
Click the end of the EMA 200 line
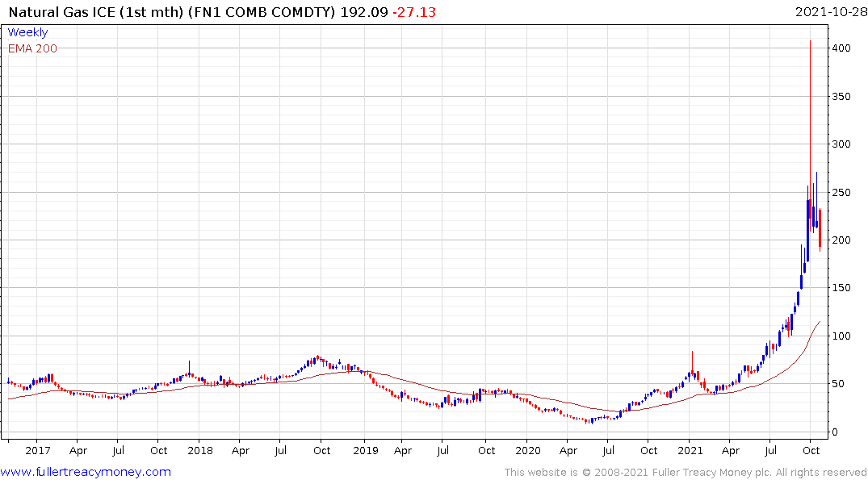pyautogui.click(x=820, y=321)
